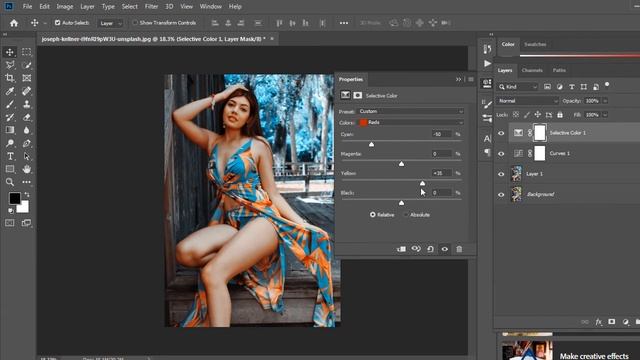The height and width of the screenshot is (360, 640).
Task: Reset adjustment defaults in Properties panel
Action: coord(430,249)
